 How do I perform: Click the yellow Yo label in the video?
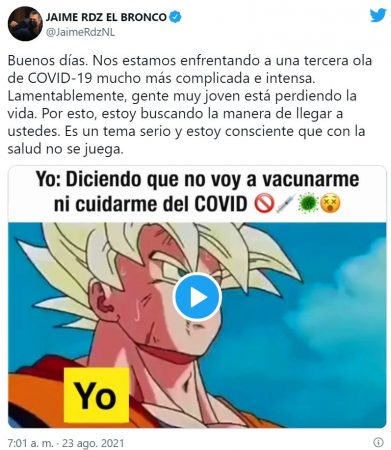pos(96,395)
